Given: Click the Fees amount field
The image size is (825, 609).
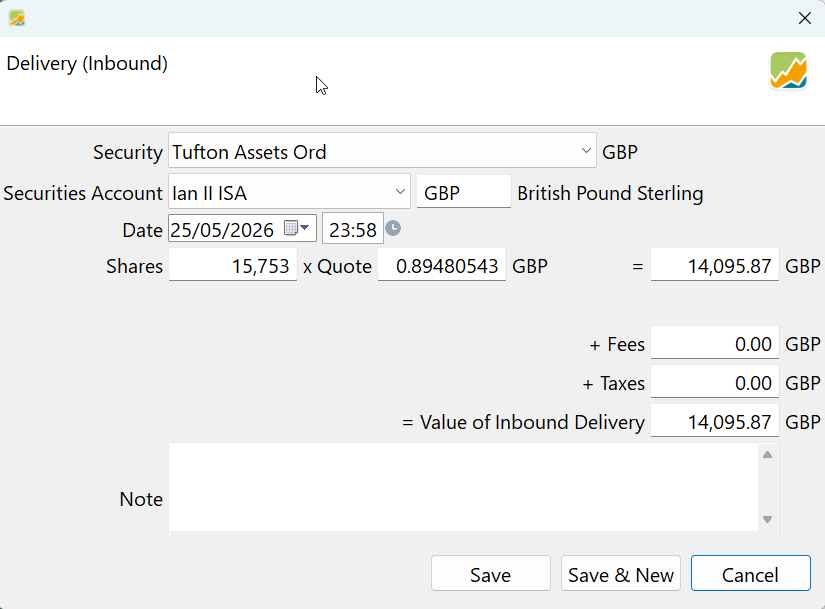Looking at the screenshot, I should (x=715, y=343).
